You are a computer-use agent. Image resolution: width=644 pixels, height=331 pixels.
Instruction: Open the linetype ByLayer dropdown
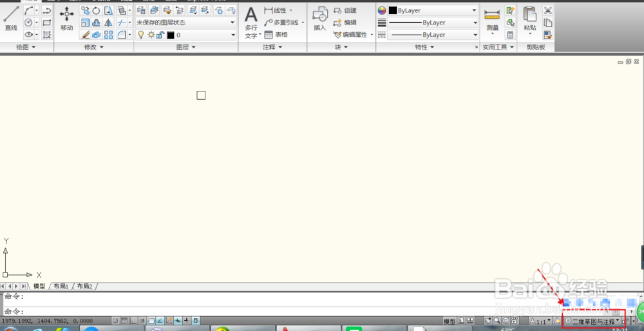[433, 35]
